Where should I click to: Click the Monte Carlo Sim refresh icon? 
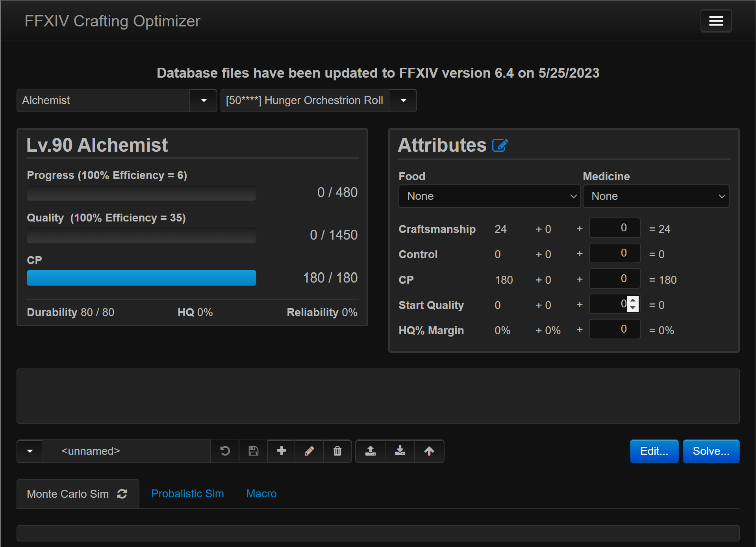click(x=122, y=494)
